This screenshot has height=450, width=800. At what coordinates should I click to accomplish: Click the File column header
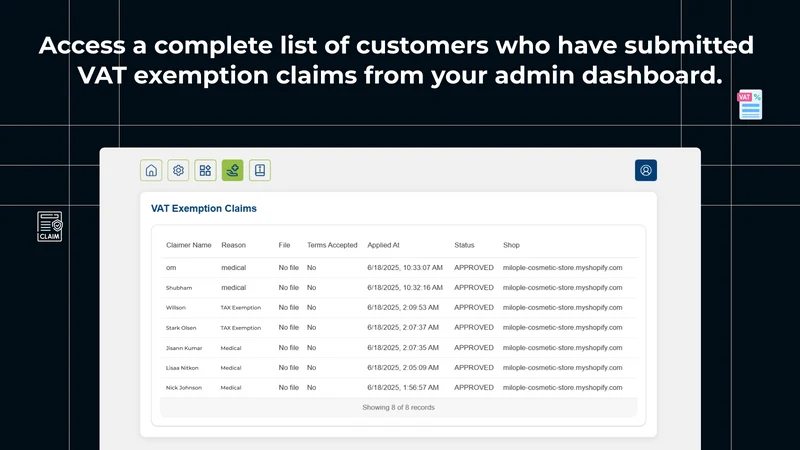click(284, 245)
